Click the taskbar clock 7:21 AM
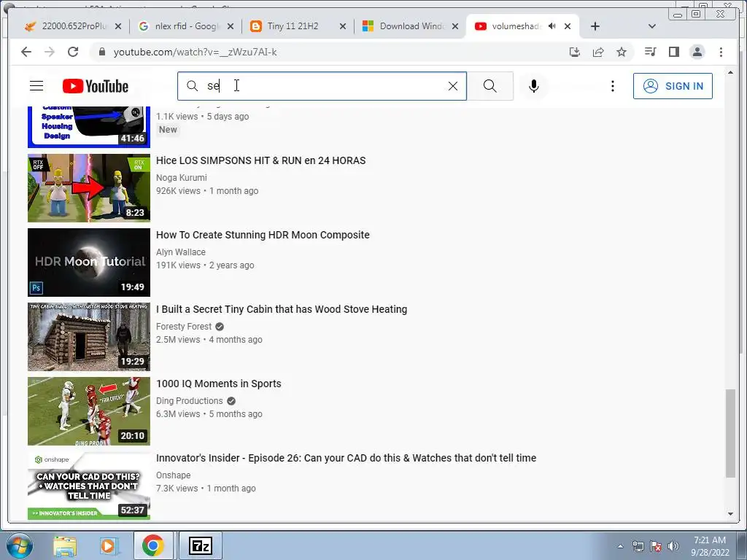This screenshot has height=560, width=747. 710,545
